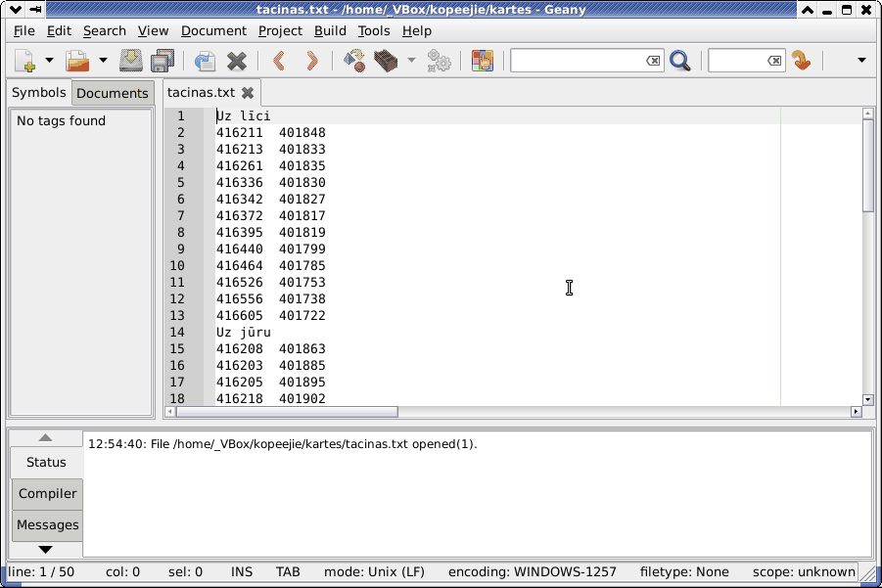Reload the current file icon
The width and height of the screenshot is (882, 588).
[x=205, y=61]
